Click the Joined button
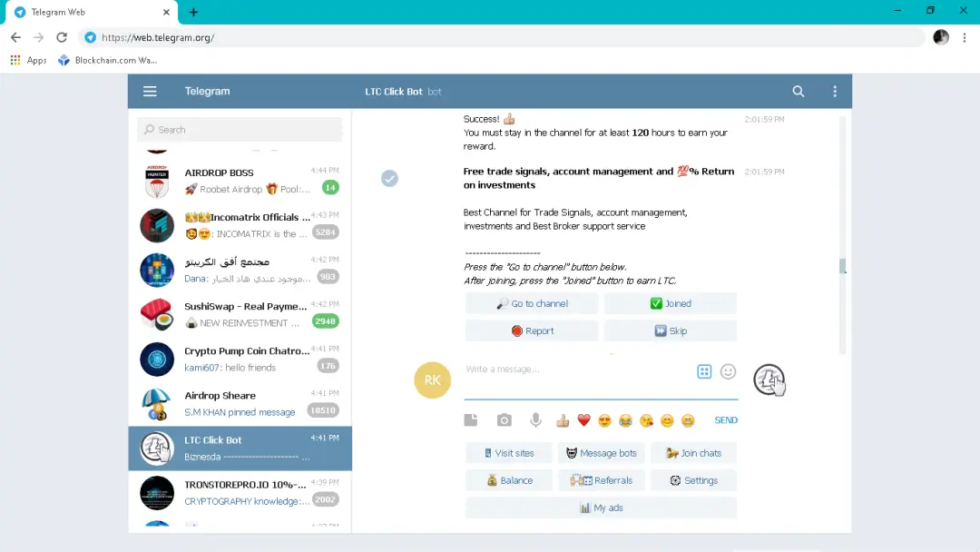 [x=671, y=303]
